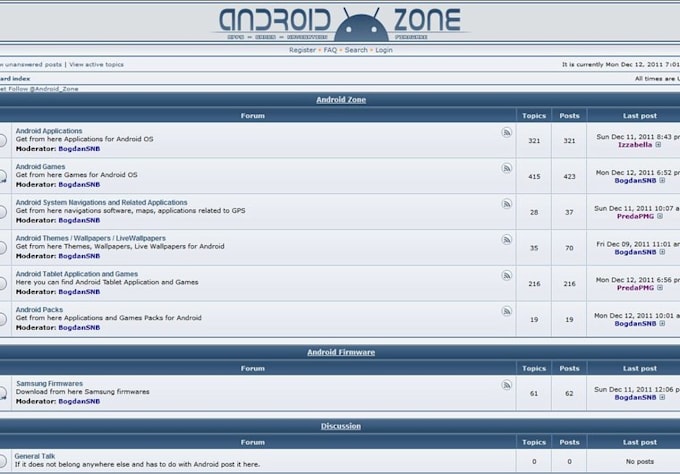Open feed icon for Android System Navigations row
Screen dimensions: 680x474
click(506, 204)
